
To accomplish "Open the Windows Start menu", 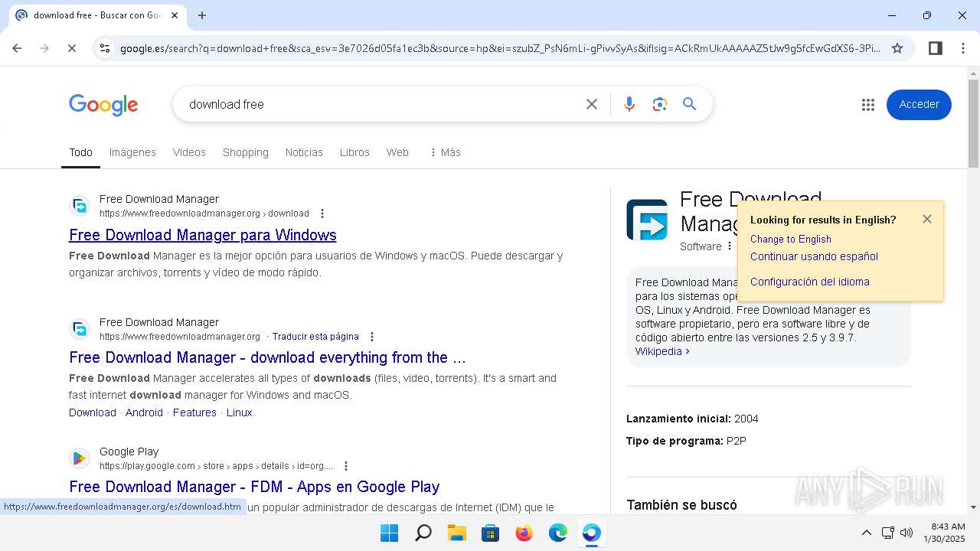I will point(389,533).
